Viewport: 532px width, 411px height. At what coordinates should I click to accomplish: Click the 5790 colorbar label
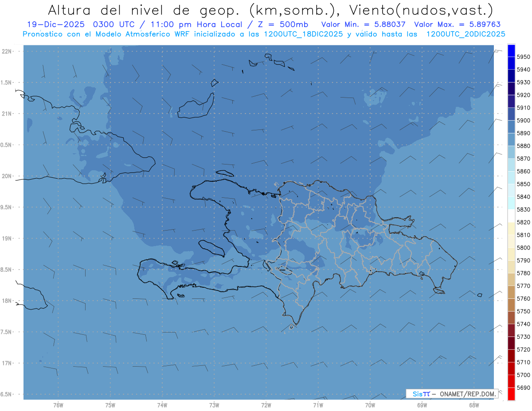(524, 260)
